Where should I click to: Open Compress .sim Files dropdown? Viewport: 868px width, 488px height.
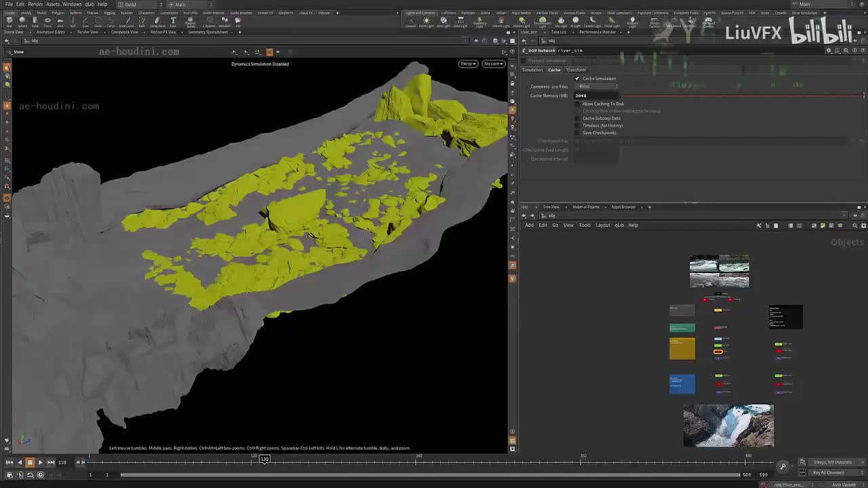click(597, 87)
